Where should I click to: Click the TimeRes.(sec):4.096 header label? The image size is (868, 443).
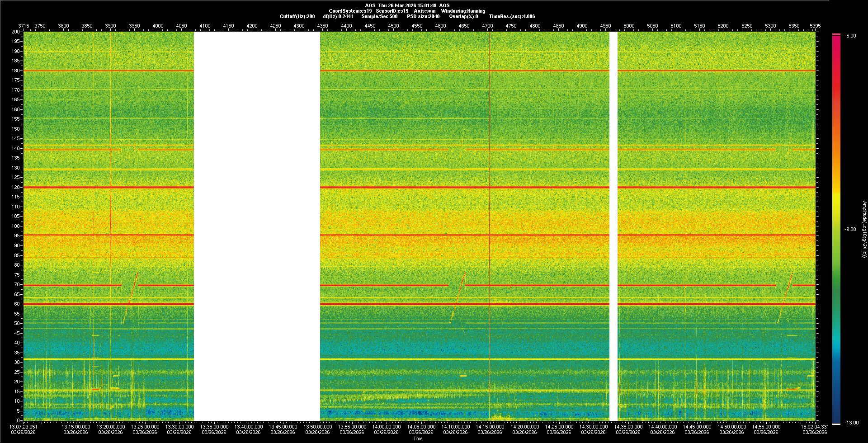tap(512, 16)
